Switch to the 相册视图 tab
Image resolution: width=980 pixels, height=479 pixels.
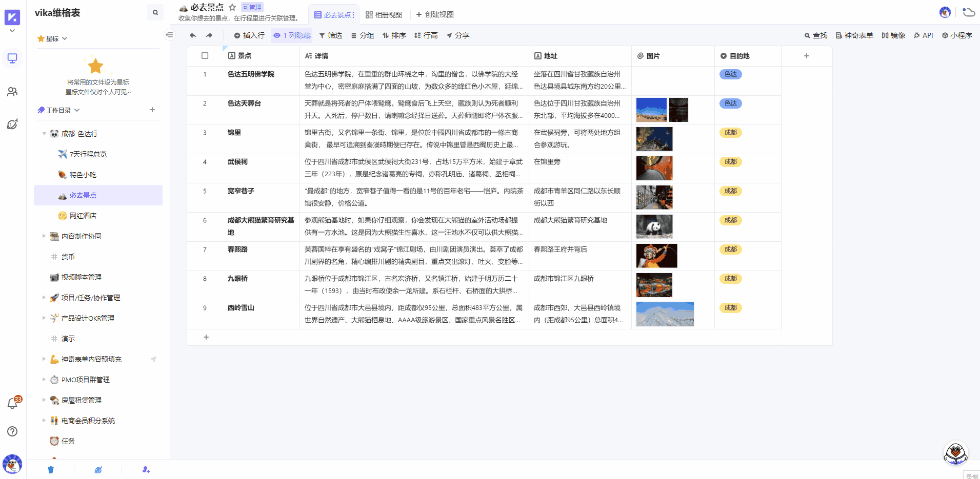point(384,15)
